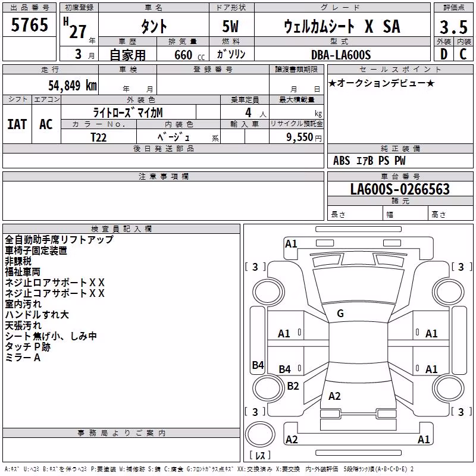Click the grade ウェルカムシート X SA
This screenshot has width=476, height=476.
tap(342, 26)
